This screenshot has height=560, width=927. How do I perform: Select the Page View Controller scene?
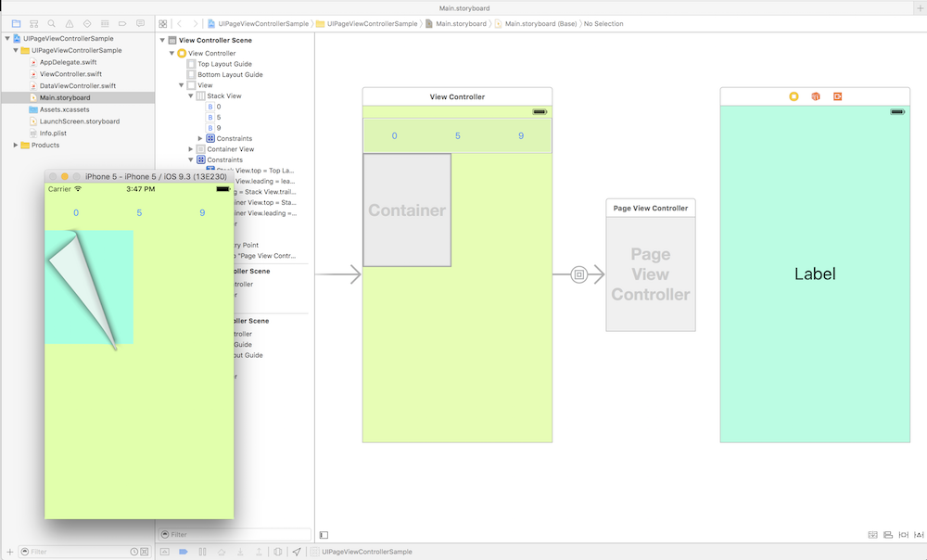coord(651,265)
